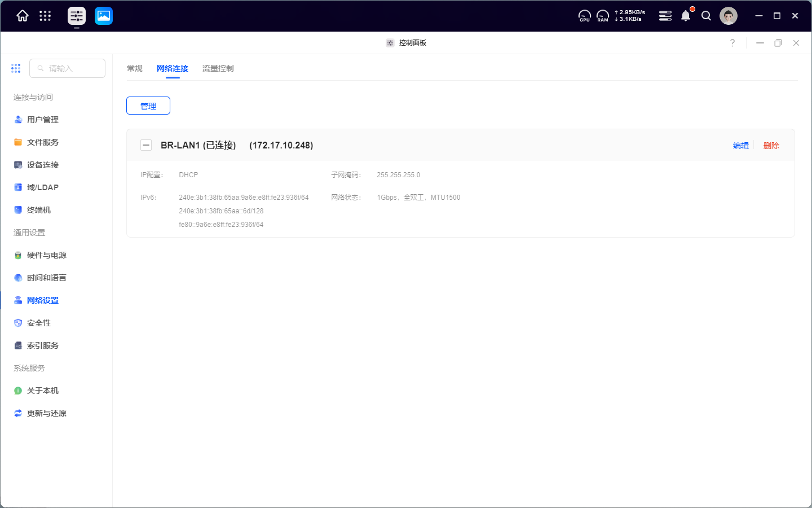
Task: Click the 删除 link for BR-LAN1
Action: coord(771,146)
